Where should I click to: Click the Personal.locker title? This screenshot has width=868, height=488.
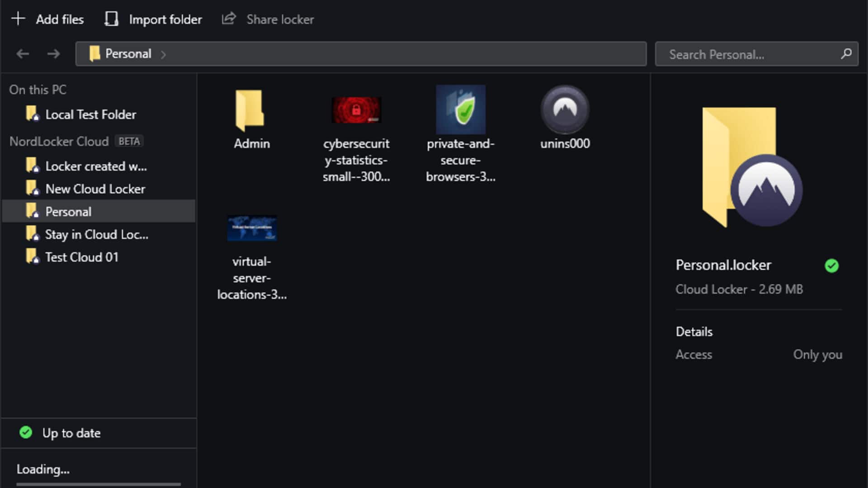723,265
